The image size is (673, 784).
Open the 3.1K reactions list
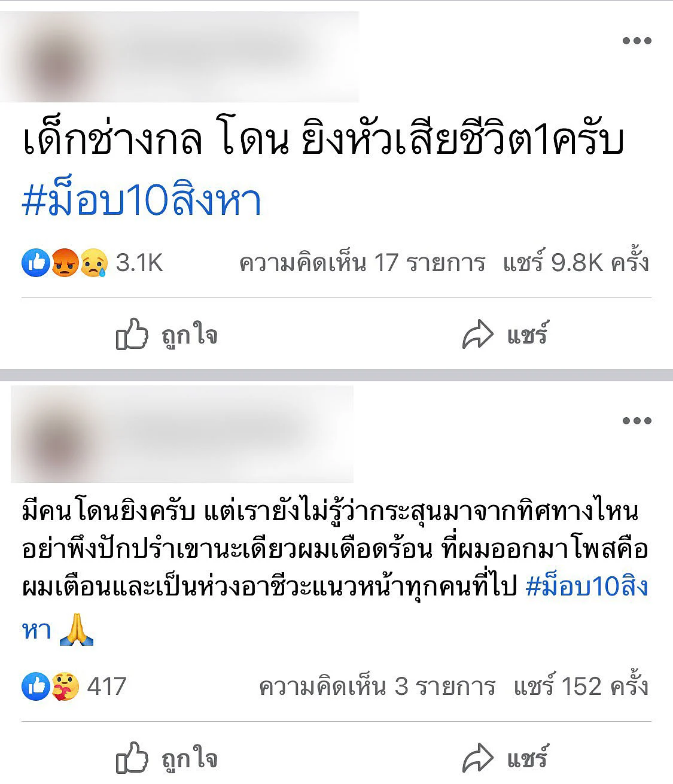(139, 263)
